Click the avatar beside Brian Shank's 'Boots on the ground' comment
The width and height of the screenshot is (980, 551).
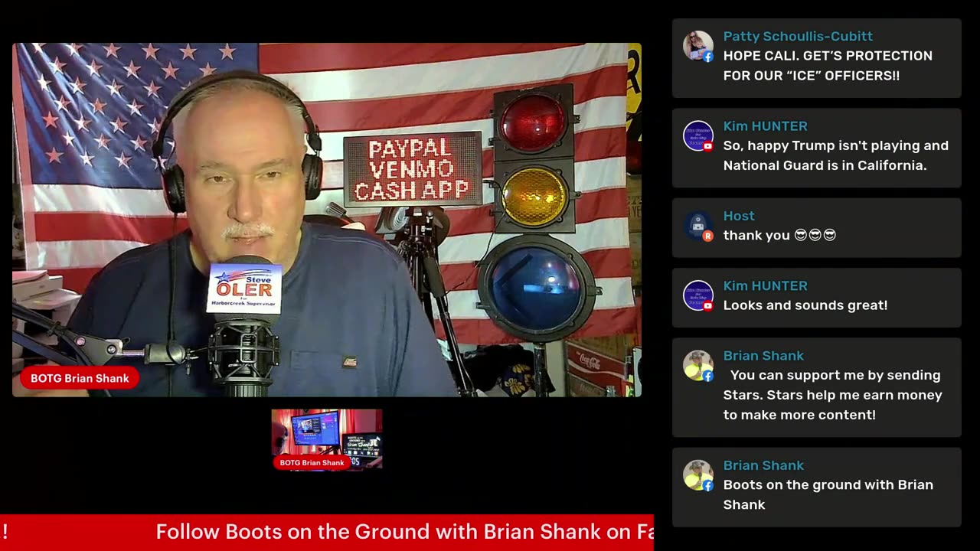(697, 475)
